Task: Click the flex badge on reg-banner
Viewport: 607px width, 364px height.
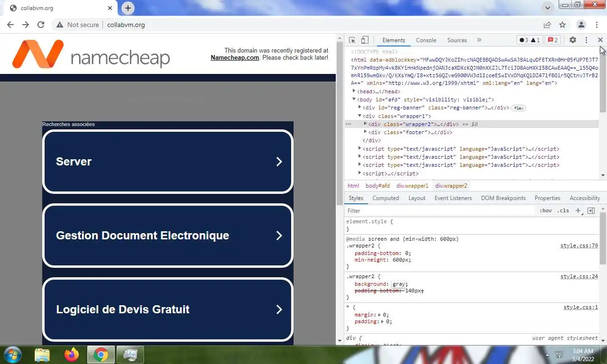Action: [519, 108]
